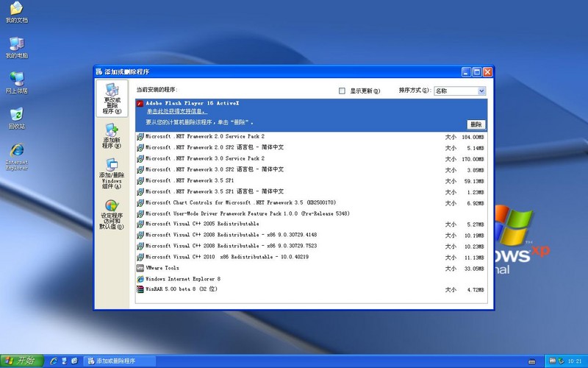Select Microsoft .NET Framework 3.5 SP1 语言包 row
This screenshot has height=368, width=588.
coord(311,192)
